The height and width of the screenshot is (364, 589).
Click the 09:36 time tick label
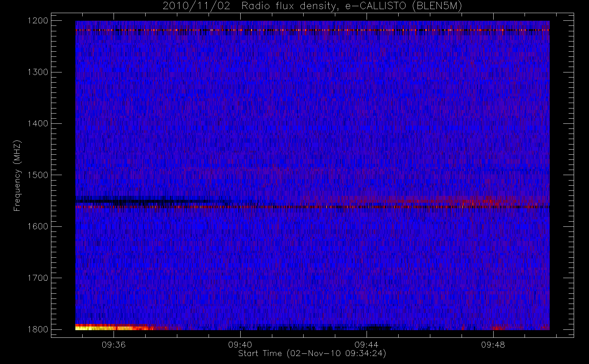(x=114, y=345)
